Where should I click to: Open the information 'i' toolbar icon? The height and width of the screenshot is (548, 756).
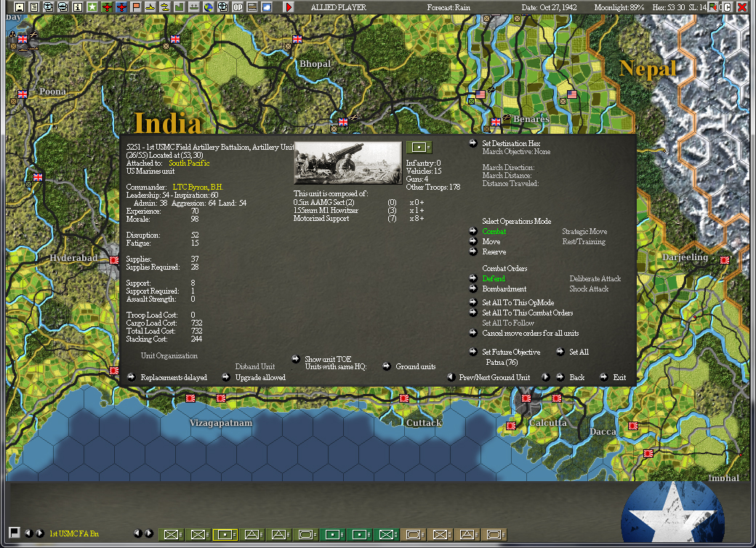click(x=77, y=7)
